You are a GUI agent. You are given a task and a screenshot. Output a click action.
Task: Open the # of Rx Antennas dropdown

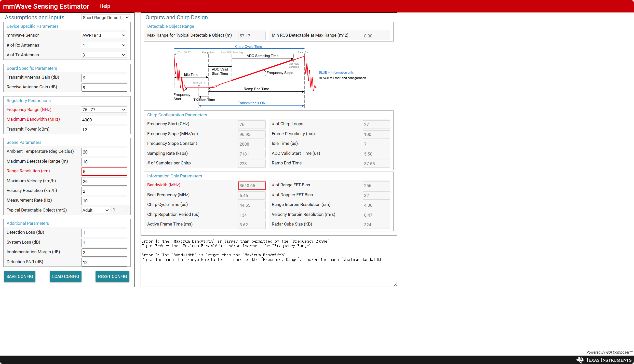[104, 45]
